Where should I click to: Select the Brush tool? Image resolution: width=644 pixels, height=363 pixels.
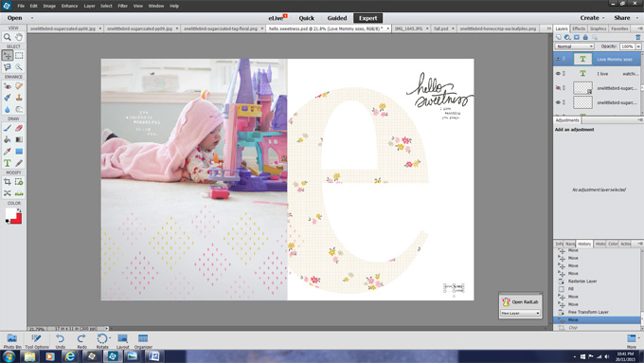click(8, 128)
